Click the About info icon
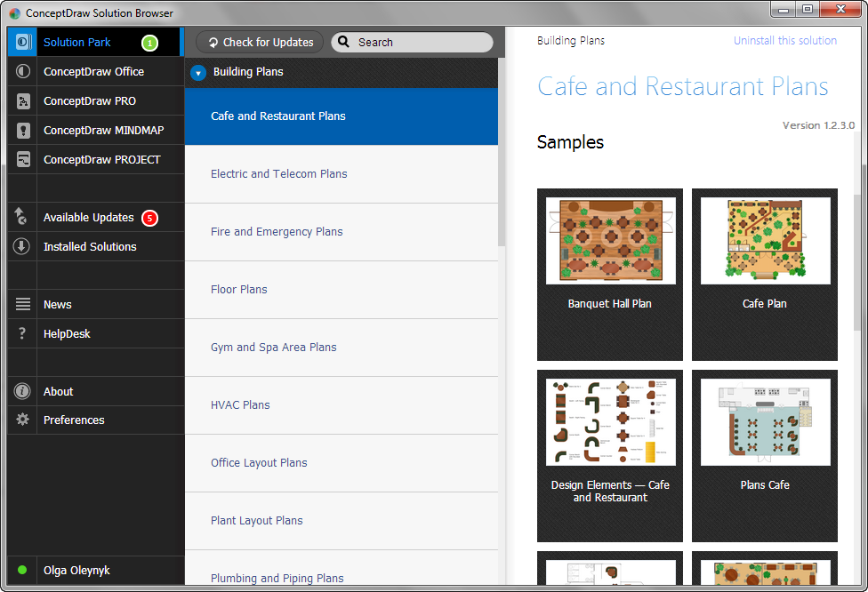This screenshot has width=868, height=592. (22, 391)
